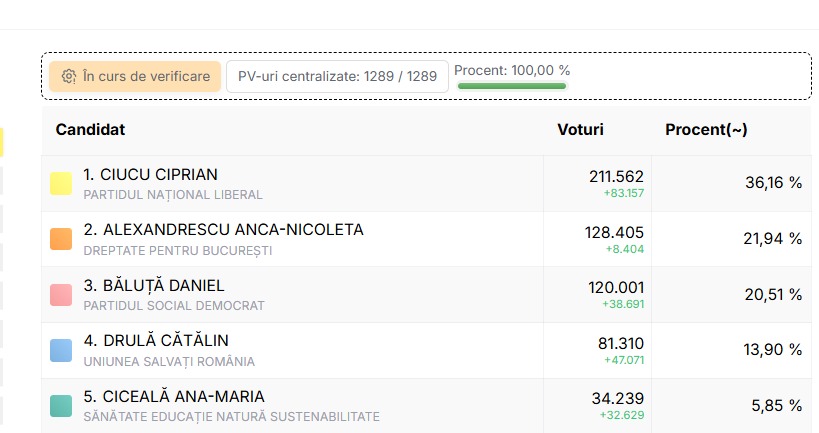Click the "Procent(~)" column header

706,130
